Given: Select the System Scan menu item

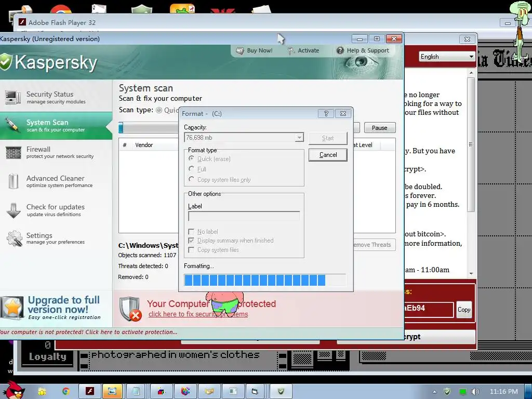Looking at the screenshot, I should 56,126.
